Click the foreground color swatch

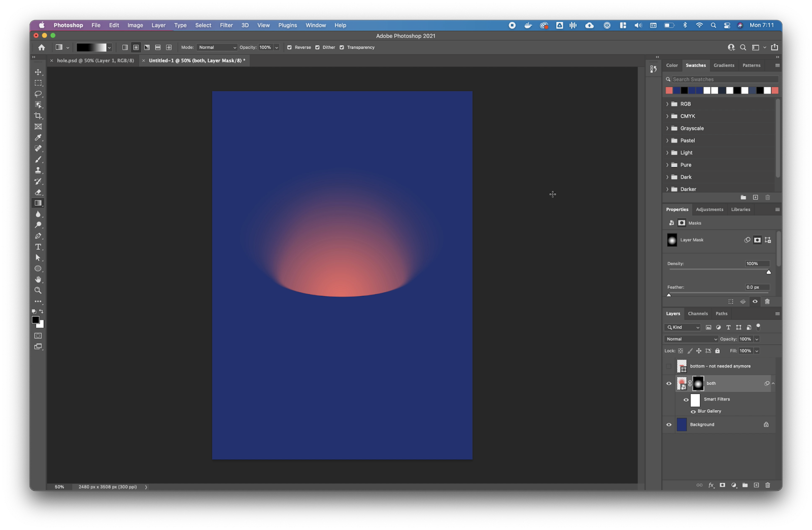pos(35,320)
